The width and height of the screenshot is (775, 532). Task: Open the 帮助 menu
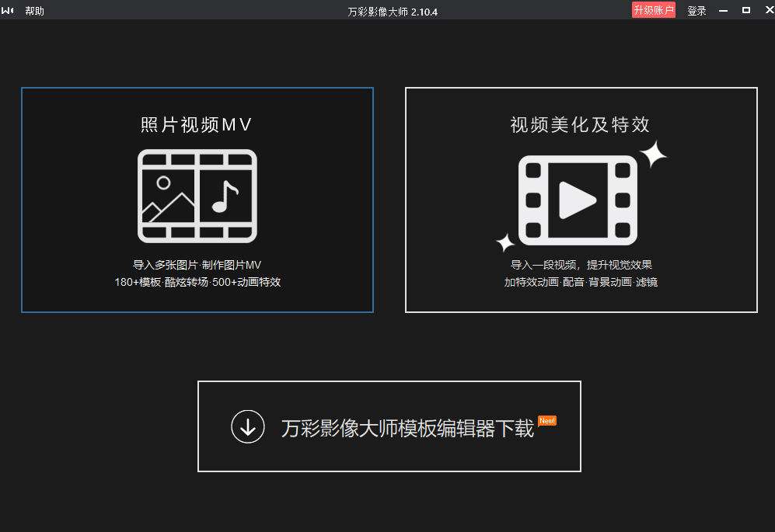[x=35, y=11]
